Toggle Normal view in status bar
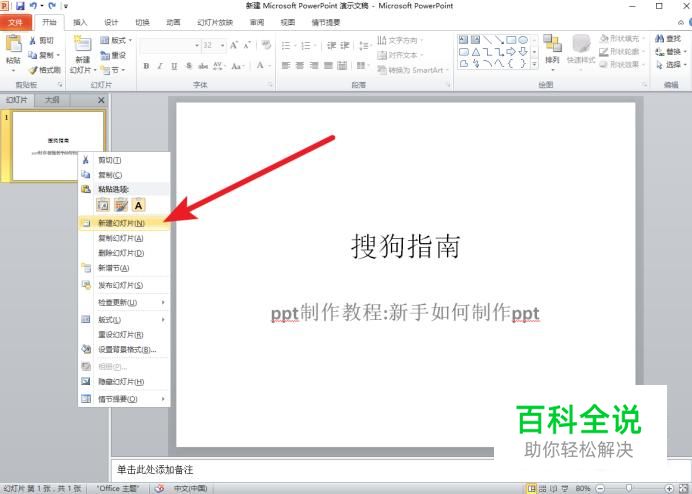Image resolution: width=692 pixels, height=494 pixels. [x=532, y=488]
